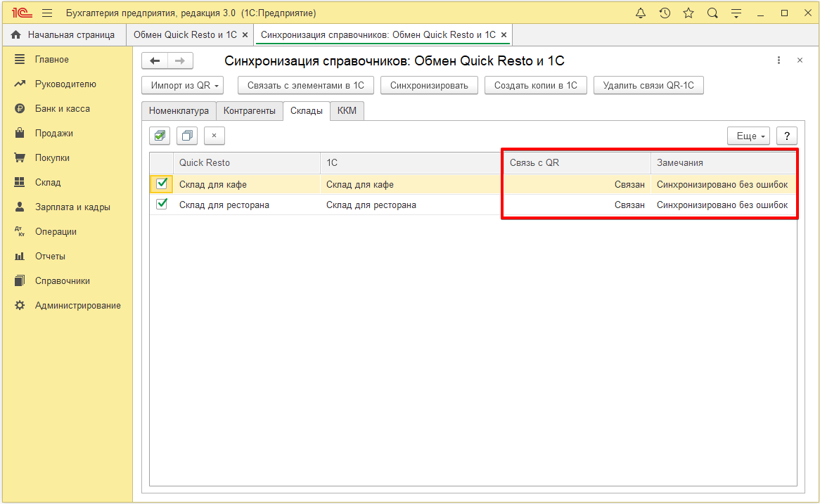Click the check all rows icon button
The height and width of the screenshot is (504, 820).
(160, 136)
